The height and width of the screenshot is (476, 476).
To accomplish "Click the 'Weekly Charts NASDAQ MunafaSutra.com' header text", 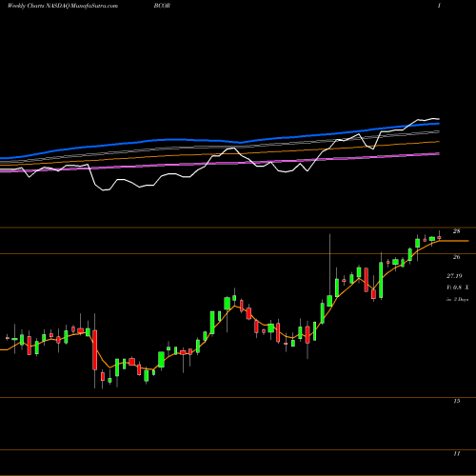I will tap(63, 6).
